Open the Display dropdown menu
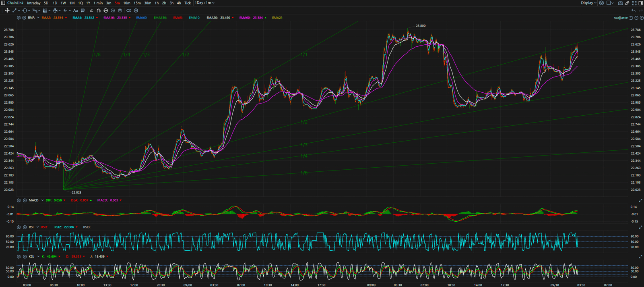 click(588, 3)
